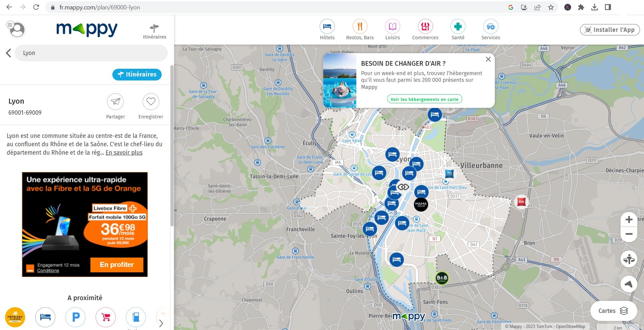Open the Services category
This screenshot has width=644, height=330.
[490, 27]
